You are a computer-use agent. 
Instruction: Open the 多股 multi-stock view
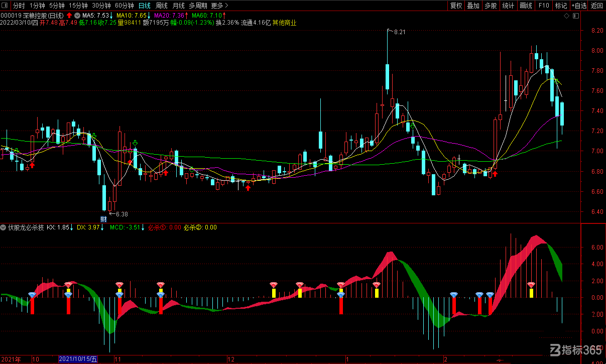tap(491, 6)
